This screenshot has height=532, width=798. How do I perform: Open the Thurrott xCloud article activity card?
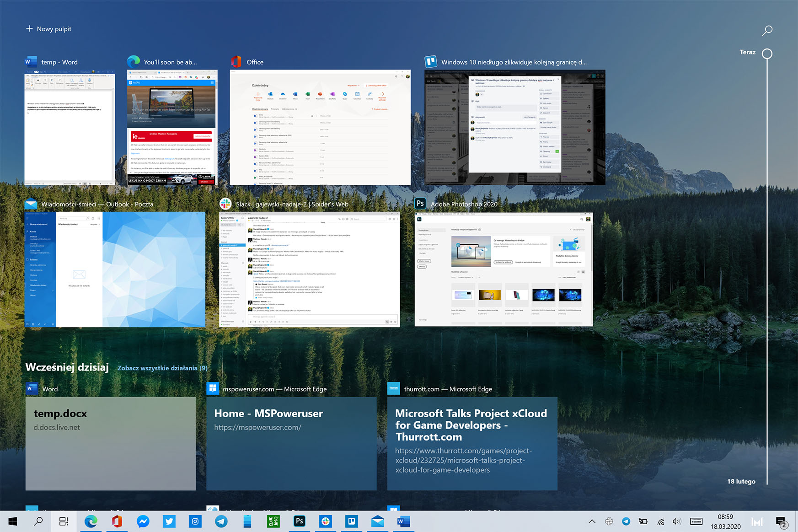click(472, 443)
